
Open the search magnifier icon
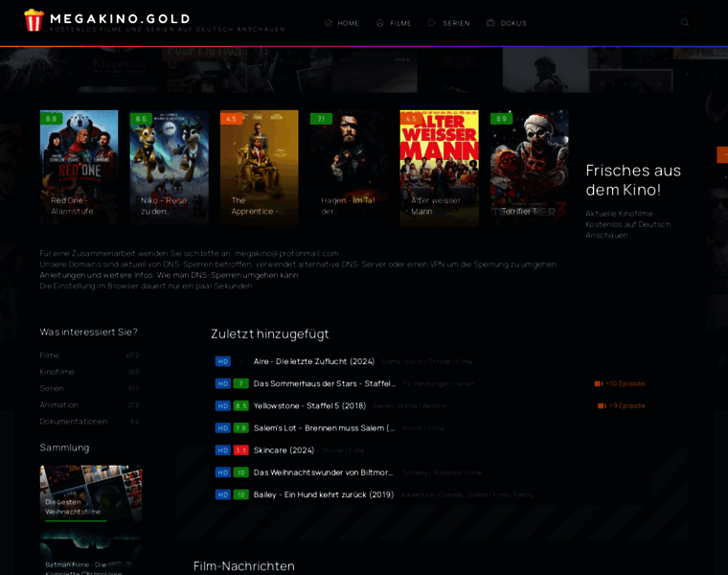click(x=685, y=22)
